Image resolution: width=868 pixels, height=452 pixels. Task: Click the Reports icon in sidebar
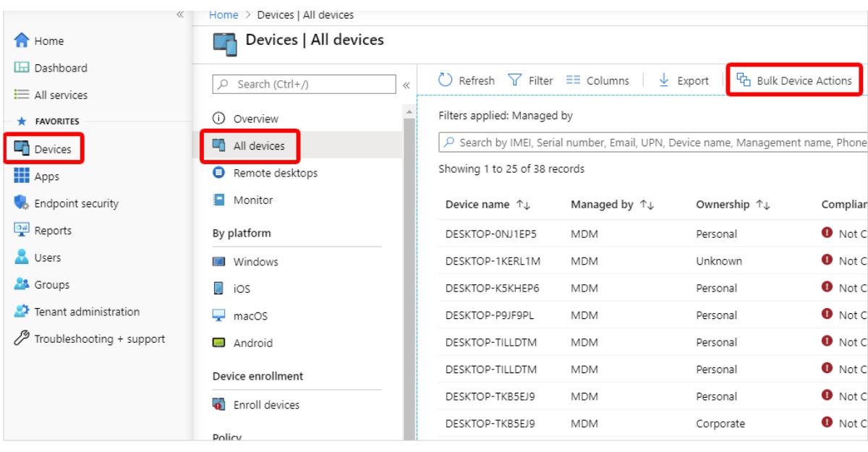(x=21, y=231)
